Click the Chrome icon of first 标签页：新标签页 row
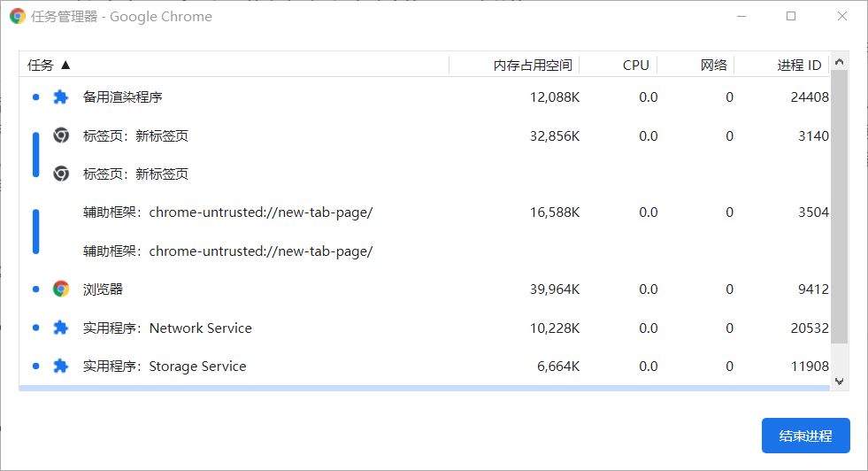This screenshot has height=471, width=868. (60, 135)
